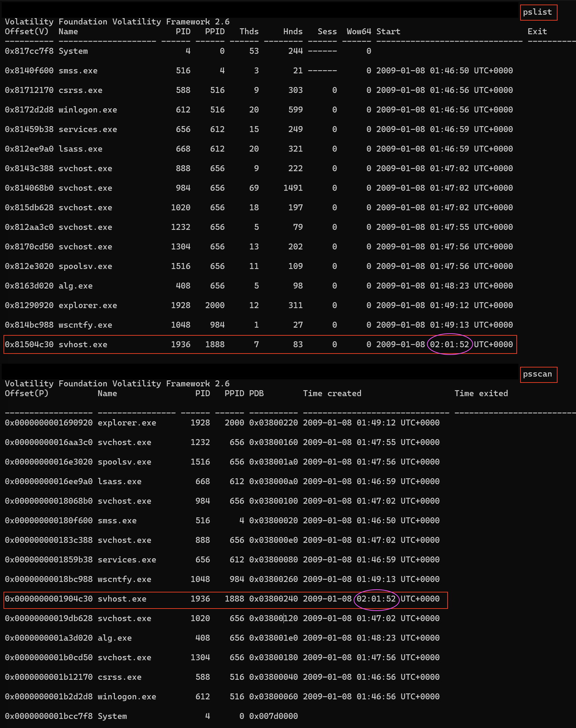Click the PDB value 0x03800240 for svhost.exe
Image resolution: width=576 pixels, height=728 pixels.
click(273, 599)
